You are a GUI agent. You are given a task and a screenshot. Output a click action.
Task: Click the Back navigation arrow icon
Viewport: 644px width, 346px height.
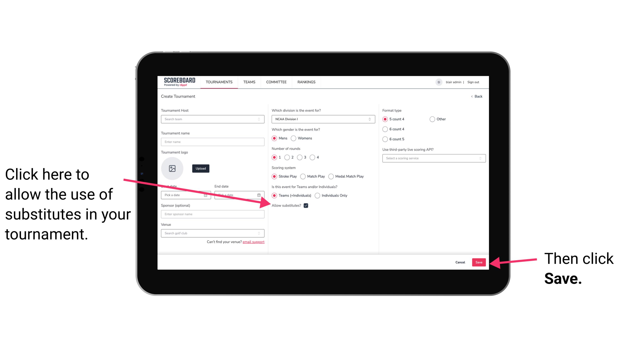(472, 96)
